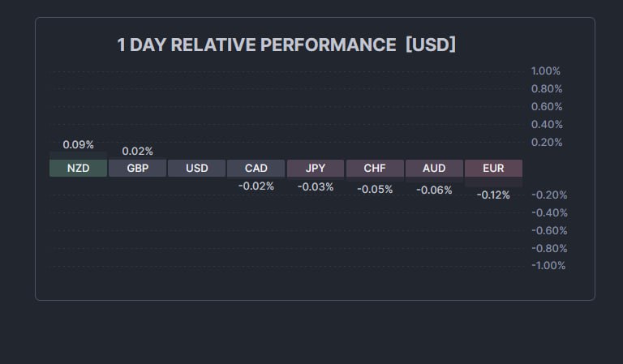Select the EUR currency bar
The image size is (623, 364).
[493, 169]
